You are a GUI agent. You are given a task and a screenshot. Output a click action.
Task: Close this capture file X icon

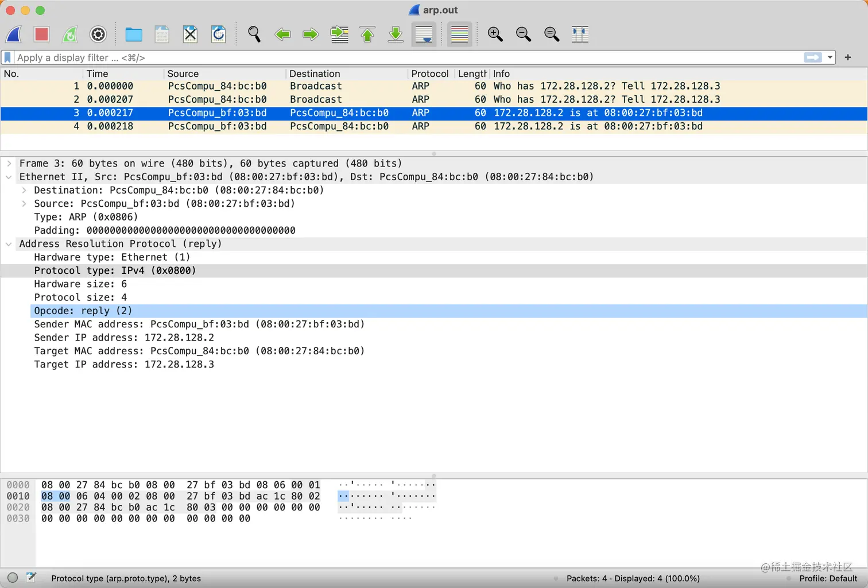(x=190, y=34)
